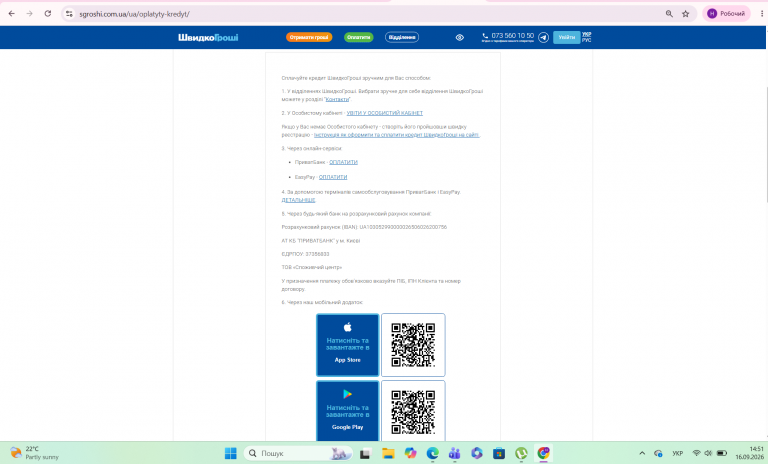Viewport: 768px width, 464px height.
Task: Open File Explorer from taskbar
Action: pos(388,454)
